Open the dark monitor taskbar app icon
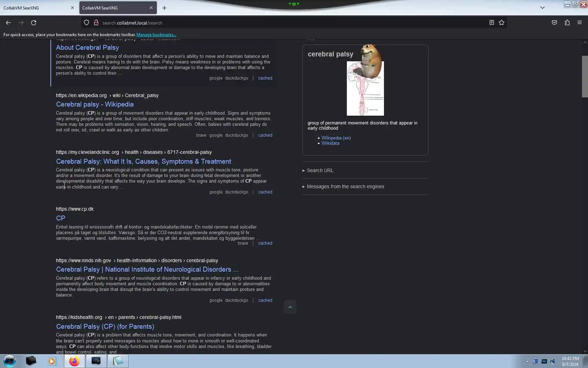Screen dimensions: 588x368 point(96,361)
